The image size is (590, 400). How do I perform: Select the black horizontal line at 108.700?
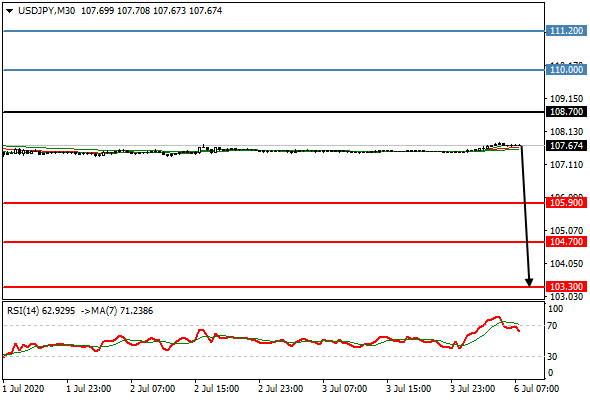[x=274, y=112]
